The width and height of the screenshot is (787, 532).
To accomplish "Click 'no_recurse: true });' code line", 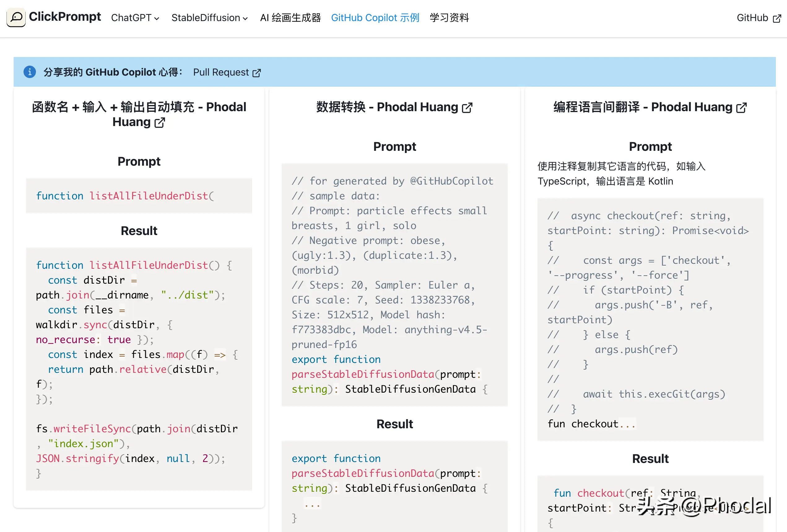I will [x=95, y=339].
